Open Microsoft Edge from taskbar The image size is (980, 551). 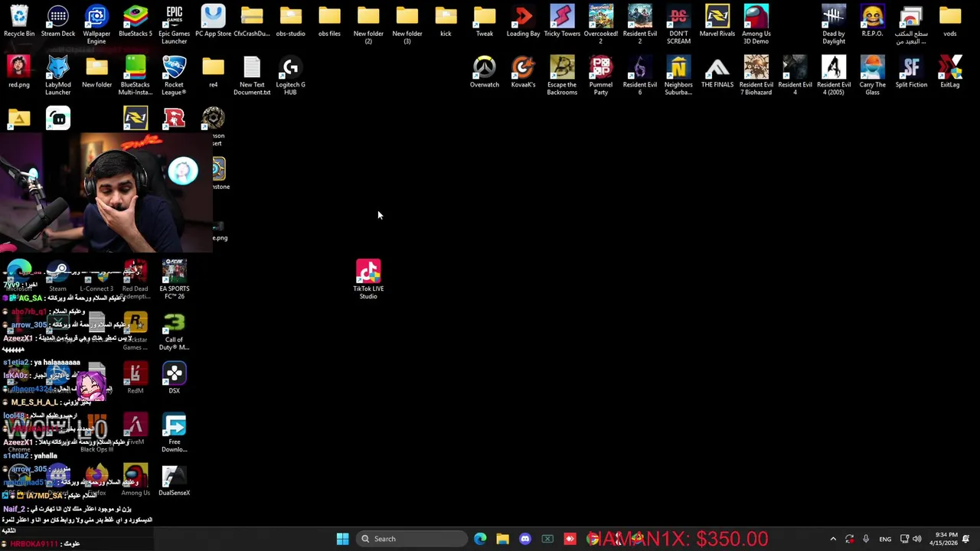coord(480,539)
